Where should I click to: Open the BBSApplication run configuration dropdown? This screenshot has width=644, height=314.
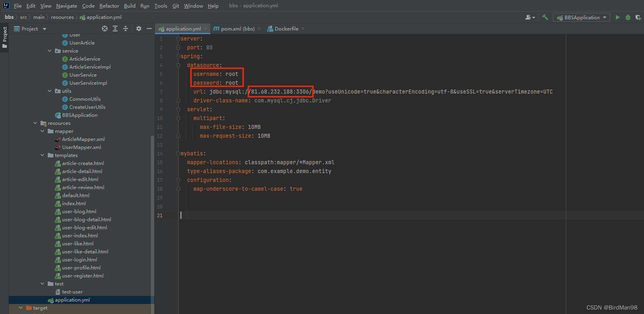pyautogui.click(x=581, y=17)
